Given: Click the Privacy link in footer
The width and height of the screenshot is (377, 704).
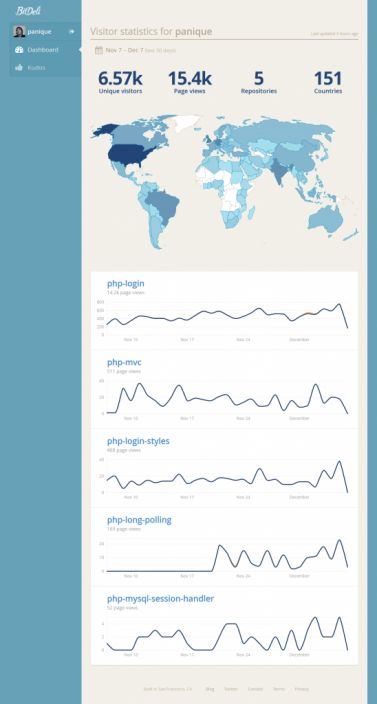Looking at the screenshot, I should click(301, 689).
